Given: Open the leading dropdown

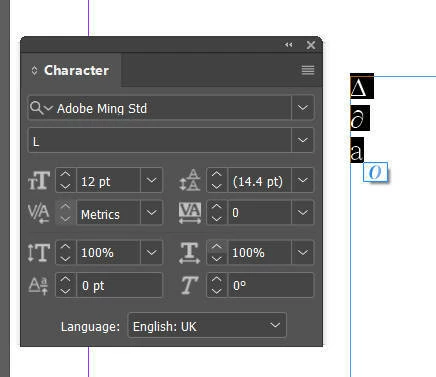Looking at the screenshot, I should click(x=303, y=180).
